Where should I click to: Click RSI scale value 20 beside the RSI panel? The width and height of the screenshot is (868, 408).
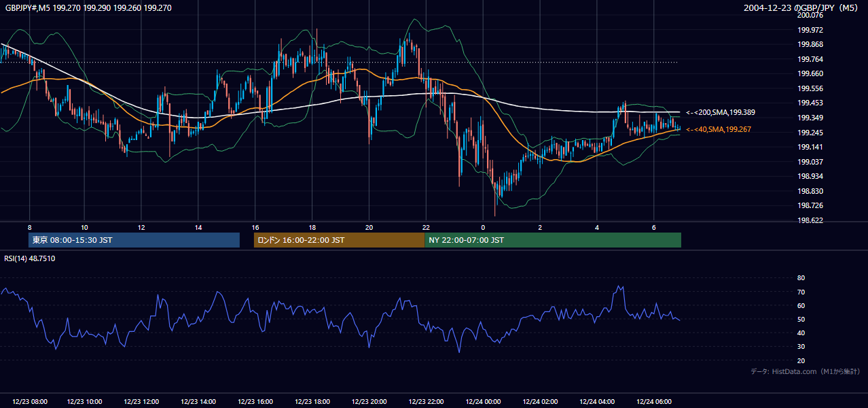point(801,360)
